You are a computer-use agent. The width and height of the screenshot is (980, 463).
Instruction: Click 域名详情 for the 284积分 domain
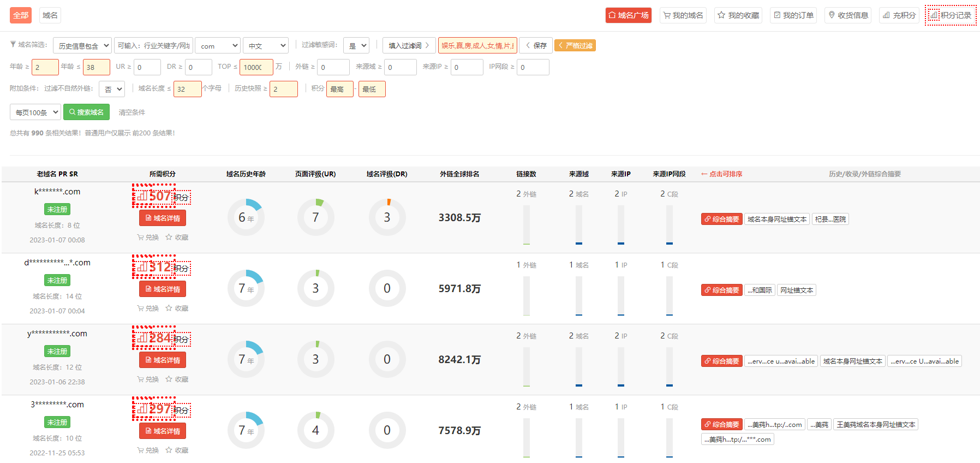[x=163, y=360]
